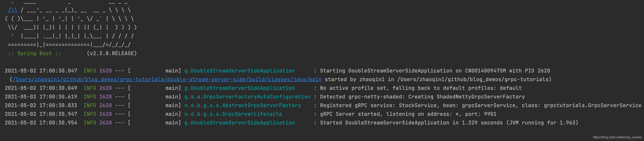
Task: Click the 'Started DoubleStreamServerSideApplication in 1.329 seconds' message
Action: point(449,123)
